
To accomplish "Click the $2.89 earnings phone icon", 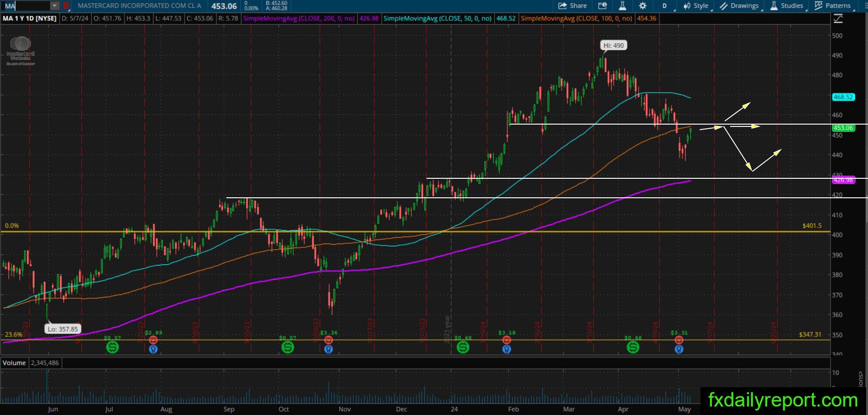I will 154,340.
